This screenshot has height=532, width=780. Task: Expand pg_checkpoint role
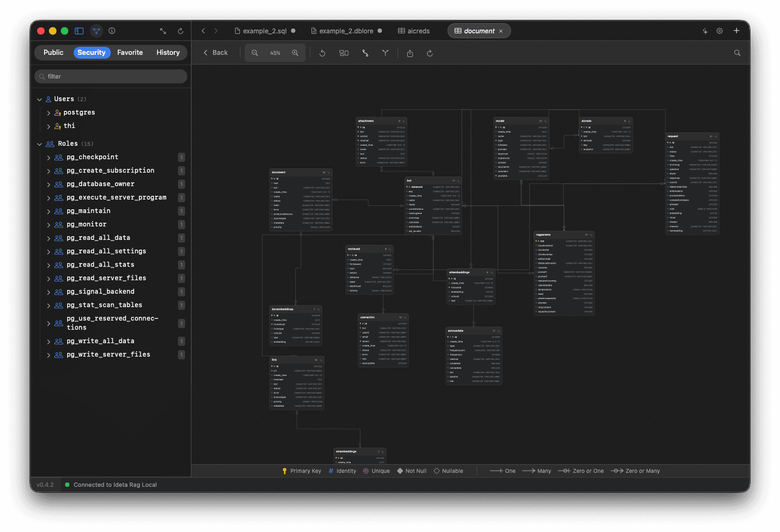point(48,158)
